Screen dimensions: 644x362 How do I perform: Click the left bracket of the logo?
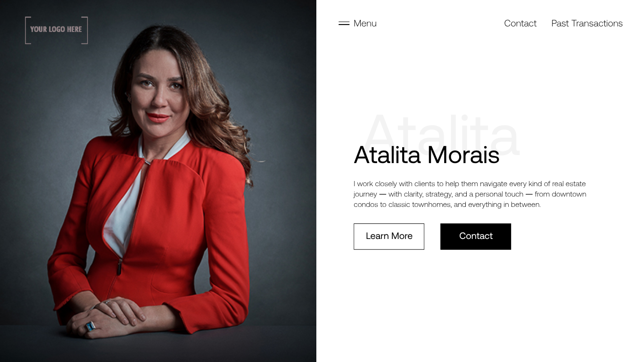coord(28,30)
